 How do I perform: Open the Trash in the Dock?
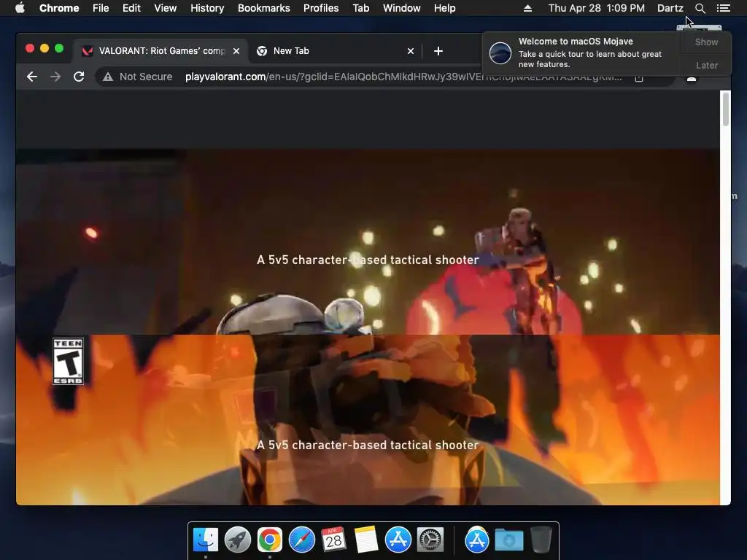[x=541, y=540]
